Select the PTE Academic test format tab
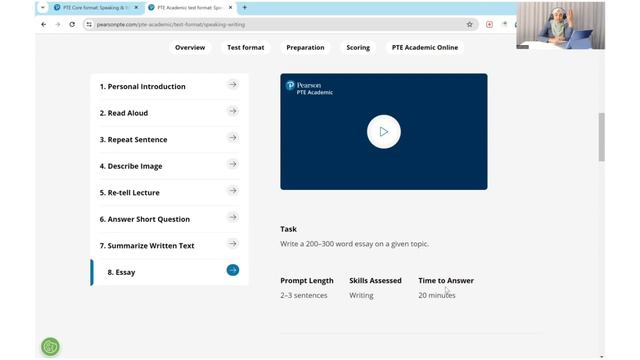Viewport: 640px width, 360px height. pyautogui.click(x=191, y=7)
